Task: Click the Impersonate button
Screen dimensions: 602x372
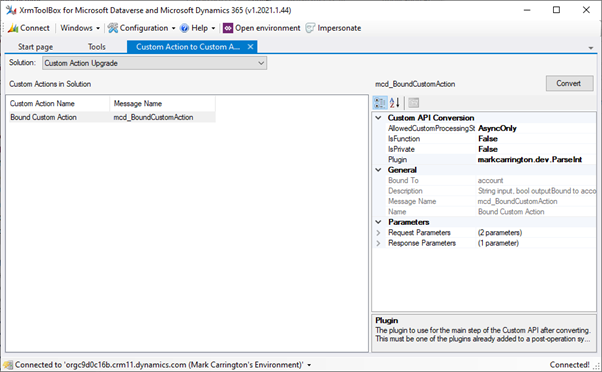Action: [333, 28]
